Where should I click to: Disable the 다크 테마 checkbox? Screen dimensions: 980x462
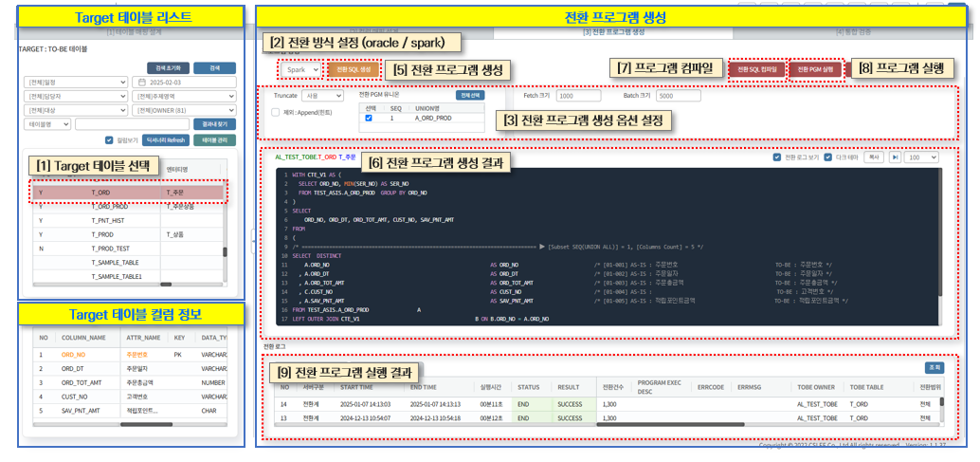828,157
